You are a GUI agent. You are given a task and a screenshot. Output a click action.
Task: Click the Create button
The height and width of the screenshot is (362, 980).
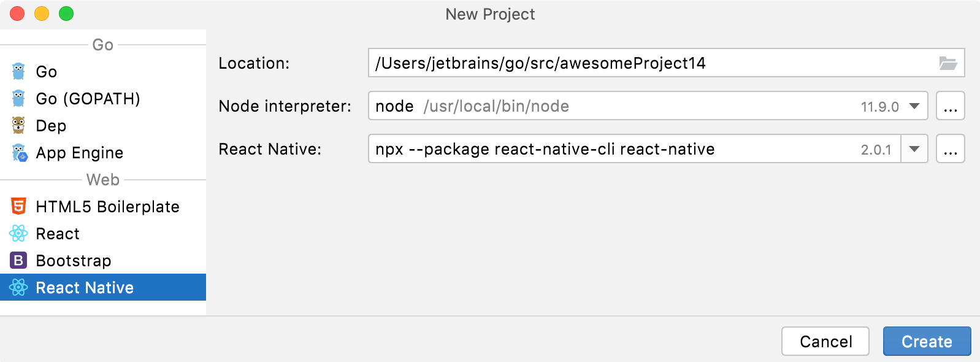927,341
